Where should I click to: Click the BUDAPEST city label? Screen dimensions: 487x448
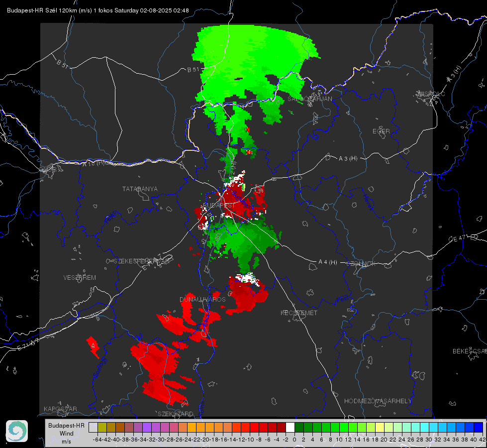(x=219, y=206)
